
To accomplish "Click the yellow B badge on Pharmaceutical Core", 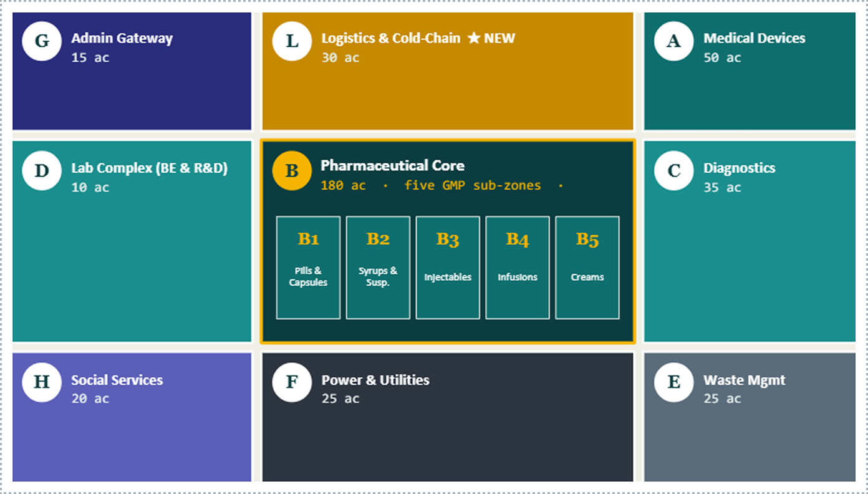I will click(292, 170).
